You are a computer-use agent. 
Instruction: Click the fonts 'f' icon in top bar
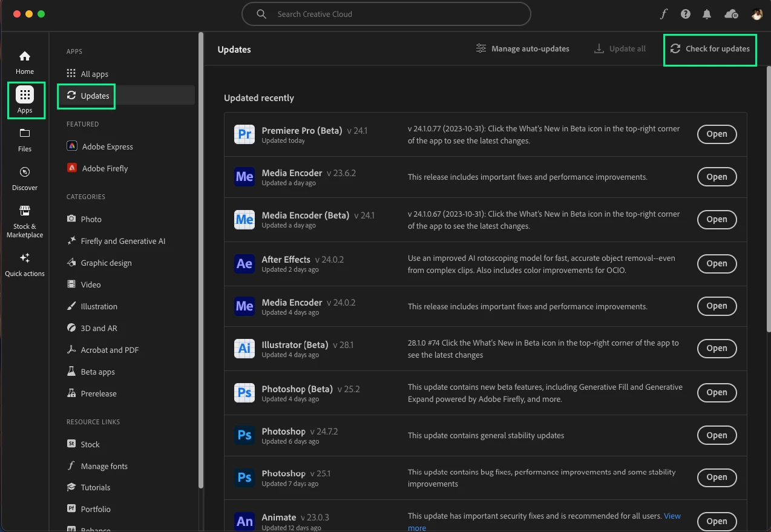(663, 14)
